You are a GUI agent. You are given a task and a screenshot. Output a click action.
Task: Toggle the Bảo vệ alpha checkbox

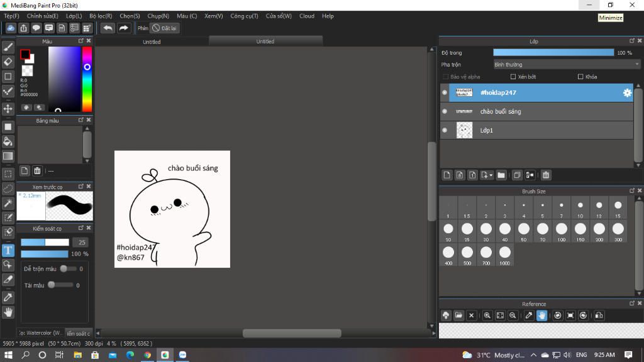(x=446, y=77)
